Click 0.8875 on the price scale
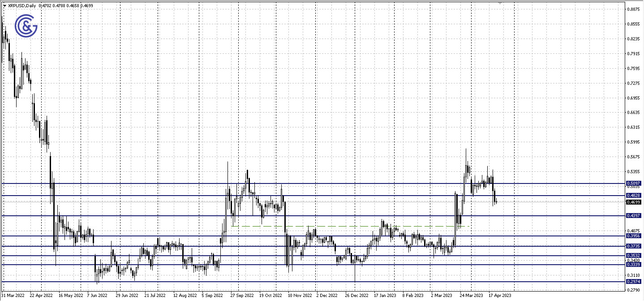This screenshot has height=301, width=644. pos(632,9)
